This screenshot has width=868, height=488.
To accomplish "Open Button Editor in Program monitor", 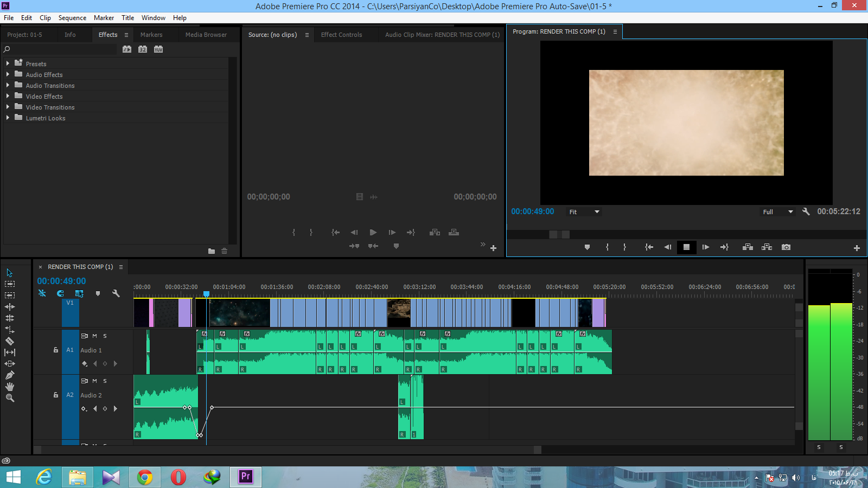I will (x=857, y=248).
